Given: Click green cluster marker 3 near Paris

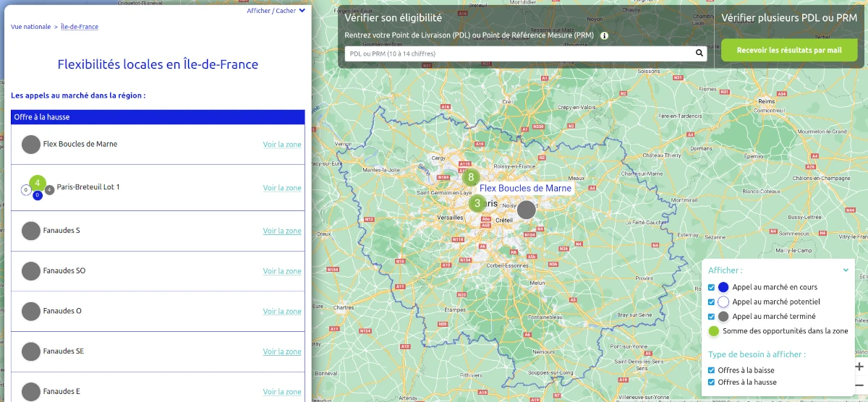Looking at the screenshot, I should pos(477,204).
